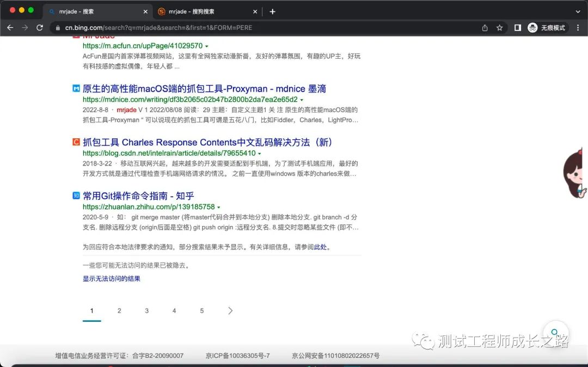Click the share icon in address bar
Screen dimensions: 588x367
coord(485,28)
